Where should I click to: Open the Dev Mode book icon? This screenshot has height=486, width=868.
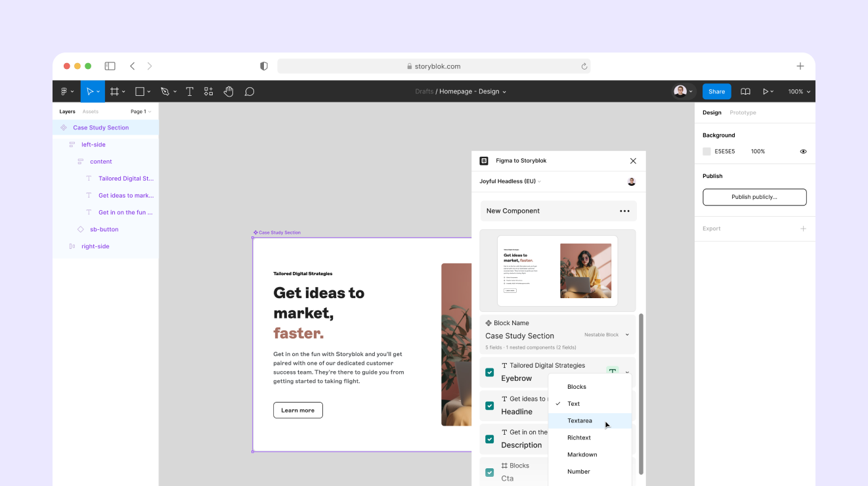745,91
